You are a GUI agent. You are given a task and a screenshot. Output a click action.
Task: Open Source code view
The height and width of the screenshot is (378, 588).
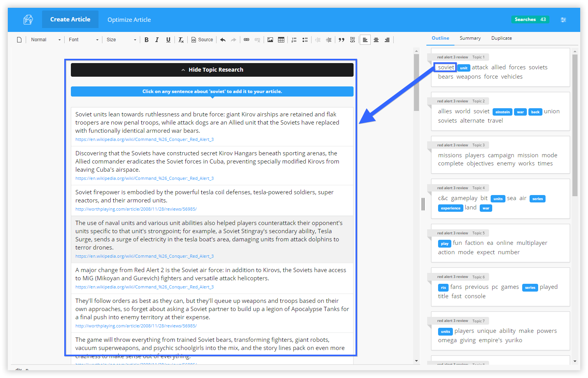pyautogui.click(x=202, y=40)
